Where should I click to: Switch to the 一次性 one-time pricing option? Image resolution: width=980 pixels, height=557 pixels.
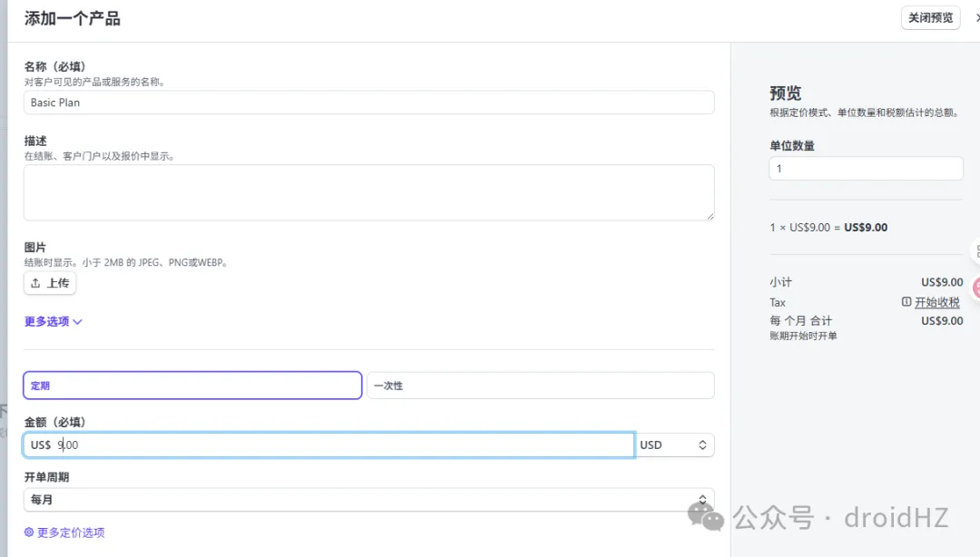coord(540,386)
